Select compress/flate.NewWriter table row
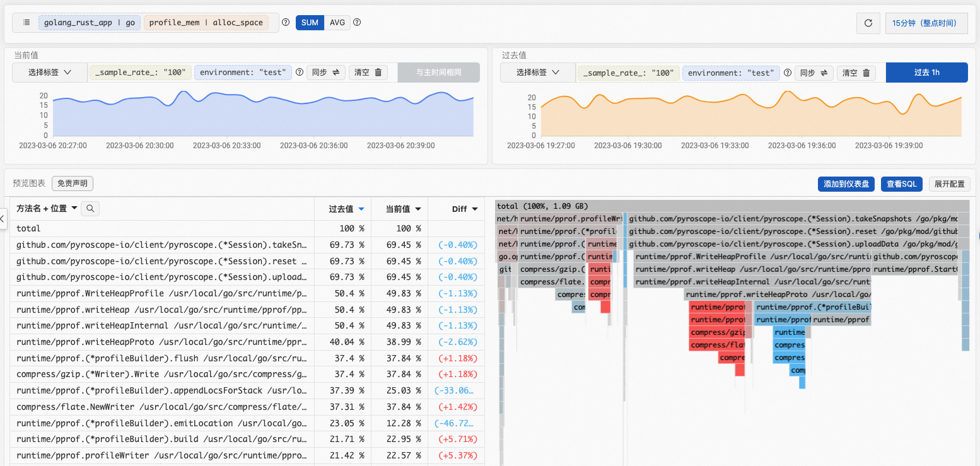The height and width of the screenshot is (466, 980). point(247,407)
